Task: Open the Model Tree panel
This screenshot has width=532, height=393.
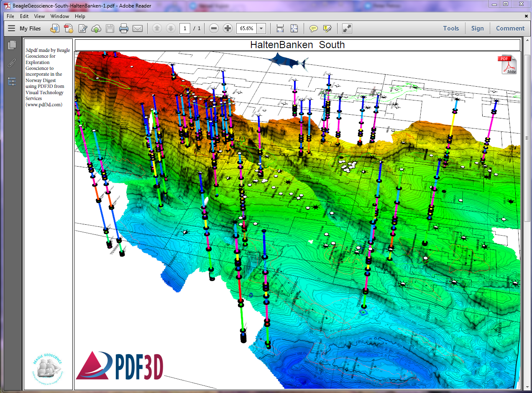Action: pos(12,81)
